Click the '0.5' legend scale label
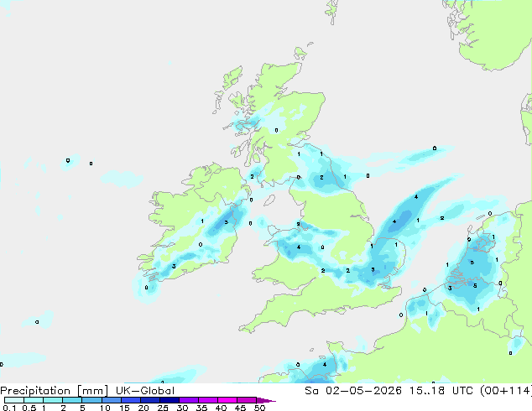The width and height of the screenshot is (532, 411). [29, 408]
